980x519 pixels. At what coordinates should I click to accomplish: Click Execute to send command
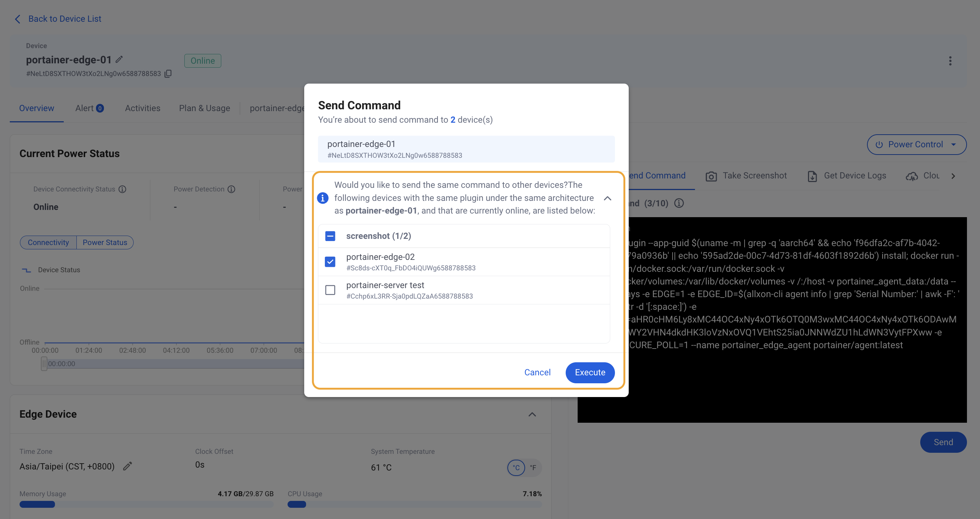tap(590, 373)
